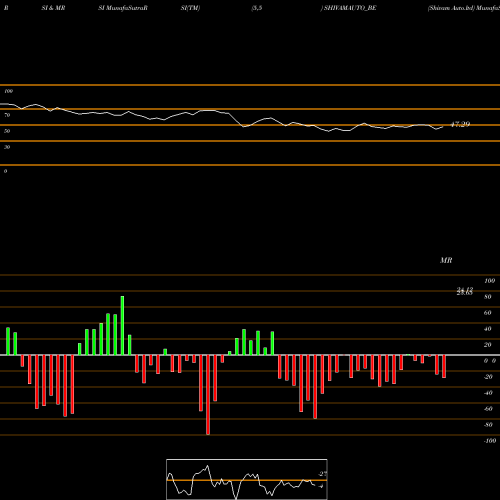Select the longest red histogram bar

(x=208, y=395)
